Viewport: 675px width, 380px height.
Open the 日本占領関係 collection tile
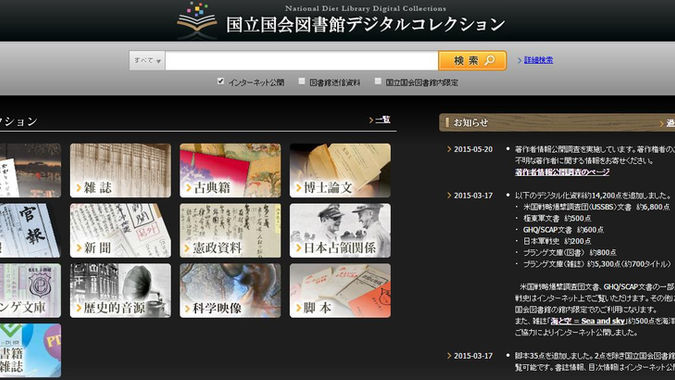pos(341,231)
